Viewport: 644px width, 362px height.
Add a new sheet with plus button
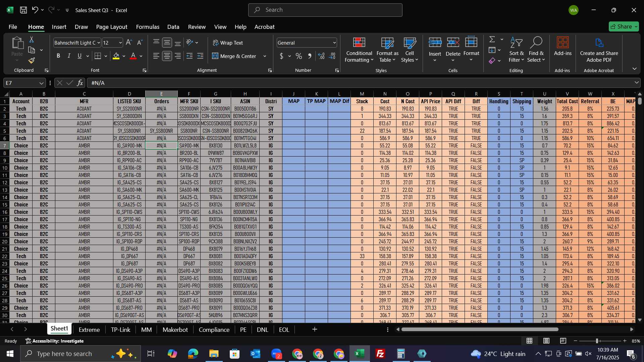[315, 330]
